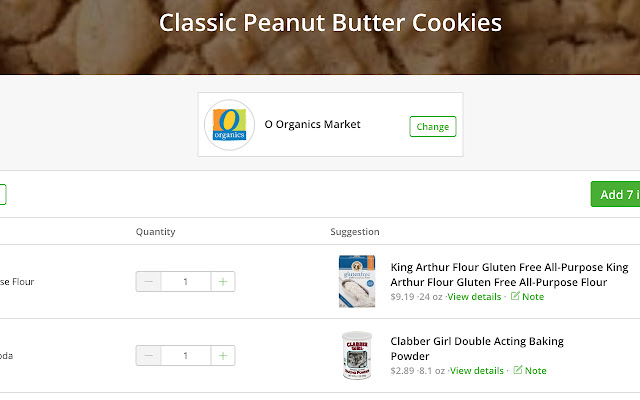Open Clabber Girl Baking Powder thumbnail

tap(356, 355)
